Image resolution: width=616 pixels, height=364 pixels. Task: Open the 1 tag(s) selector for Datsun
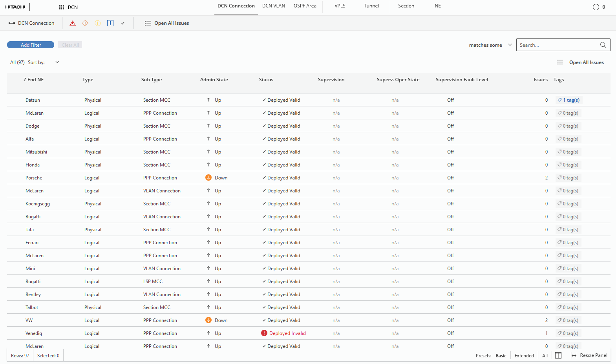pos(568,100)
